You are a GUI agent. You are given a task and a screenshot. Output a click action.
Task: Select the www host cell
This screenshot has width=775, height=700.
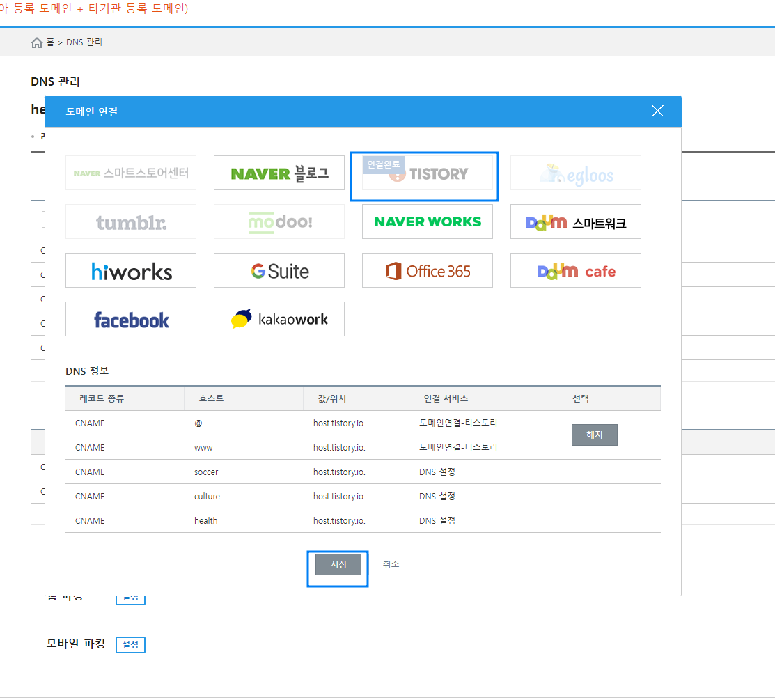point(203,448)
